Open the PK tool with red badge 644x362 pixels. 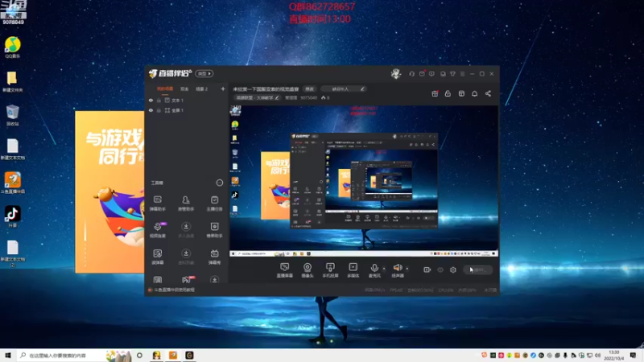click(x=187, y=279)
